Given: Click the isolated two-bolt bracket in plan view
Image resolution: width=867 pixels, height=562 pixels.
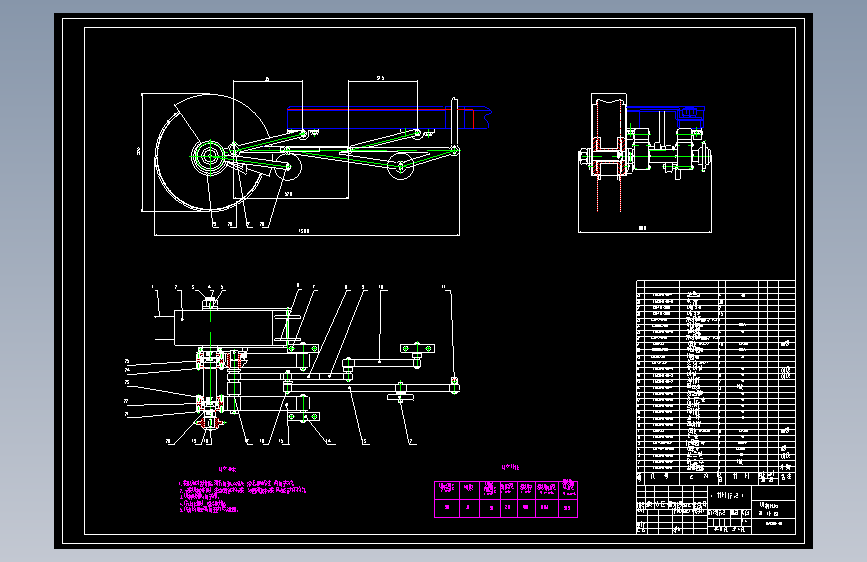Looking at the screenshot, I should pos(417,348).
